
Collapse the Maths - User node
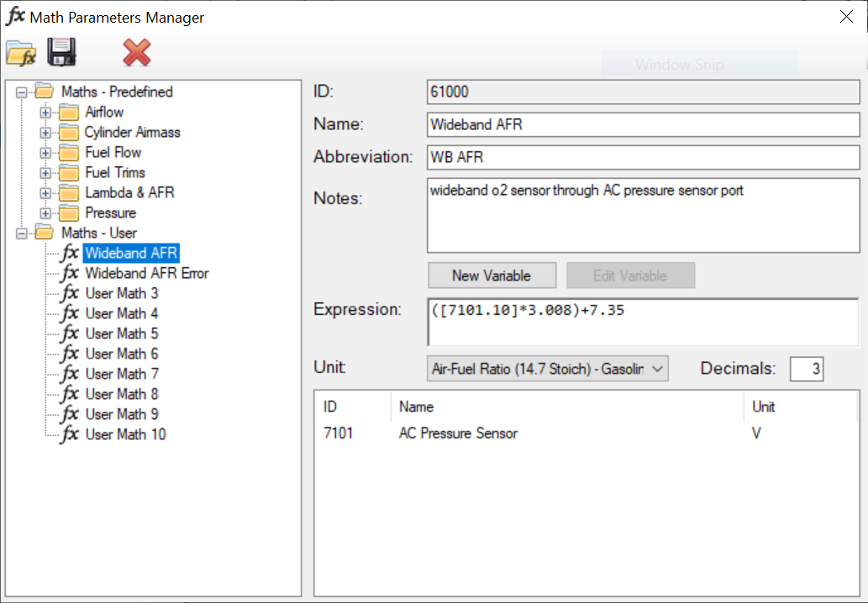point(21,233)
